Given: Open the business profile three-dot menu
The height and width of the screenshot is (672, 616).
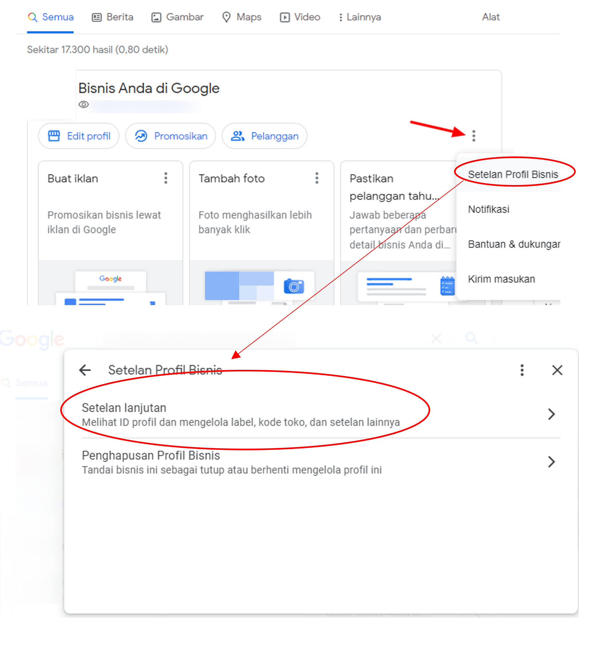Looking at the screenshot, I should (x=474, y=136).
